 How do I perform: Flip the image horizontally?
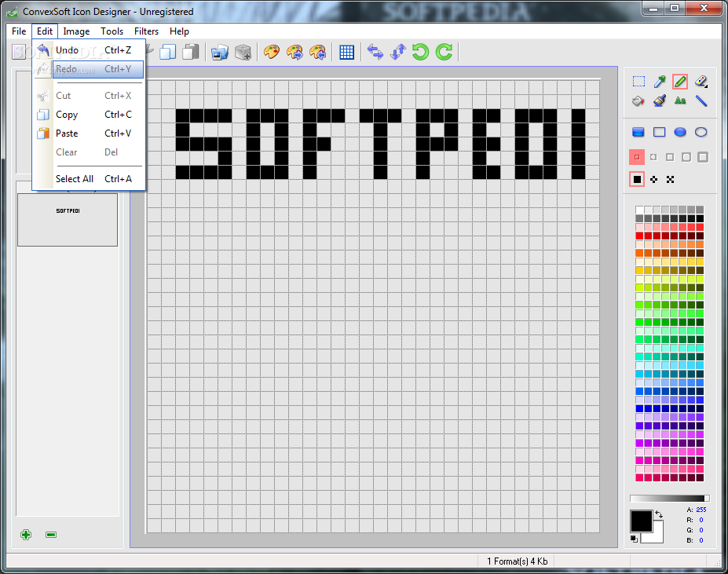tap(375, 52)
